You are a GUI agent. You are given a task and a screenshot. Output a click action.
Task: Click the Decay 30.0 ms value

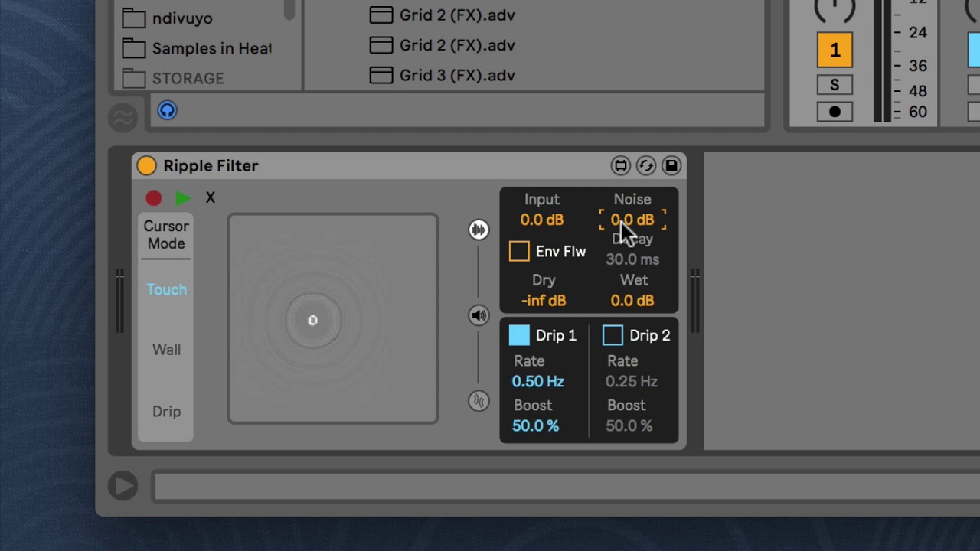(x=632, y=259)
